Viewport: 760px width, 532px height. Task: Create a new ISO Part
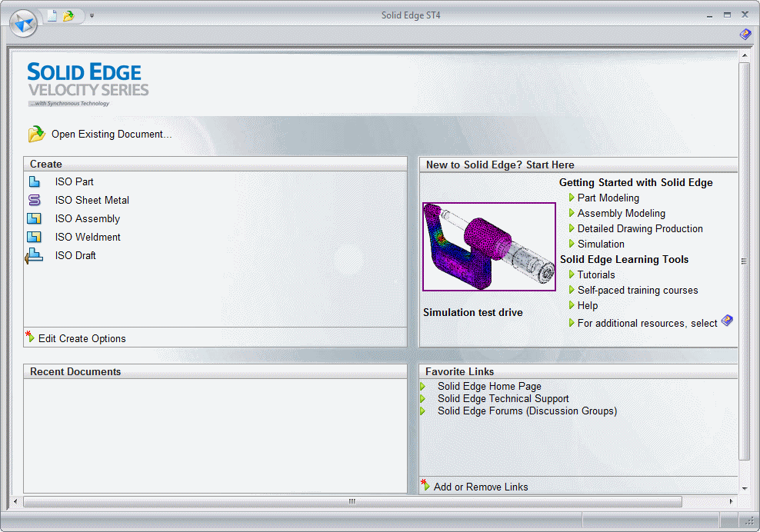click(x=74, y=181)
